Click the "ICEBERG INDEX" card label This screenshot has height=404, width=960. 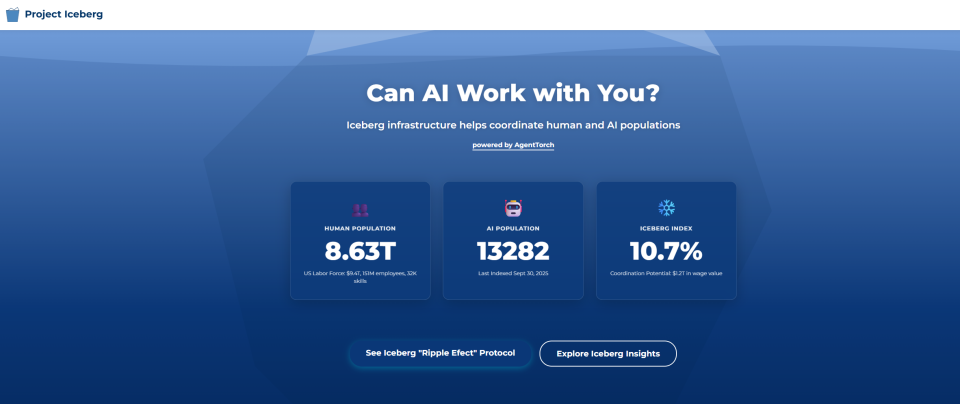(666, 228)
